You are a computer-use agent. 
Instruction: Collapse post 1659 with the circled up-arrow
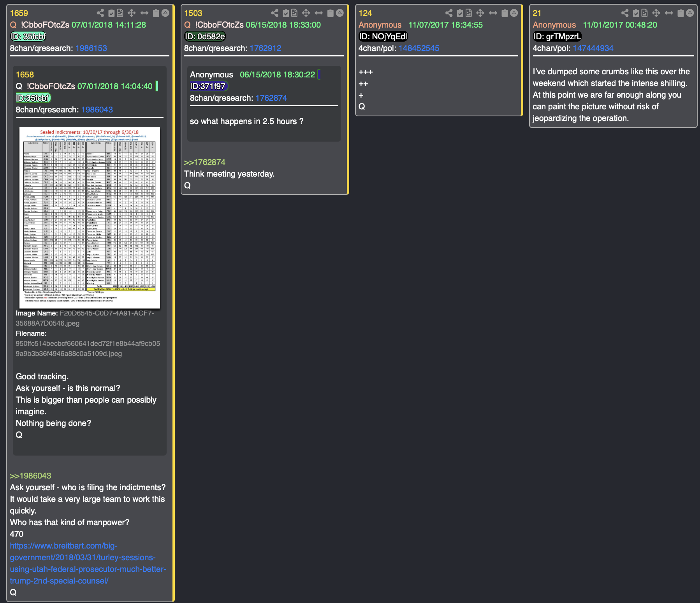(x=165, y=13)
